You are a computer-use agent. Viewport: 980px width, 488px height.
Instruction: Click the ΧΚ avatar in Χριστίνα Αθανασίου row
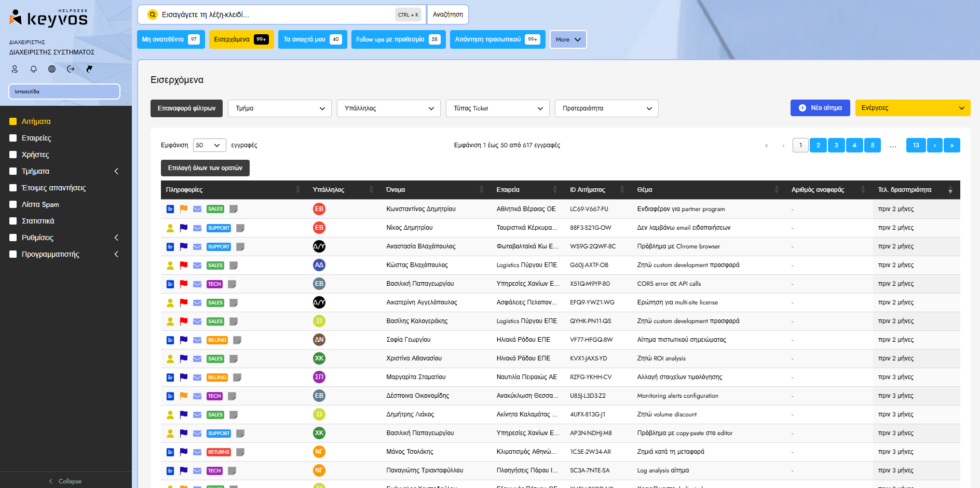pos(319,358)
